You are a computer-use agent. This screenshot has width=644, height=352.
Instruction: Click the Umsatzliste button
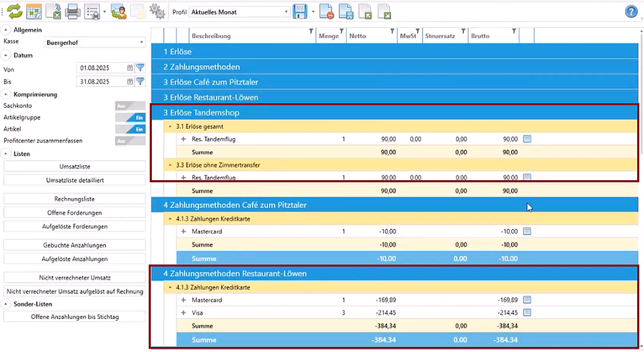[74, 166]
